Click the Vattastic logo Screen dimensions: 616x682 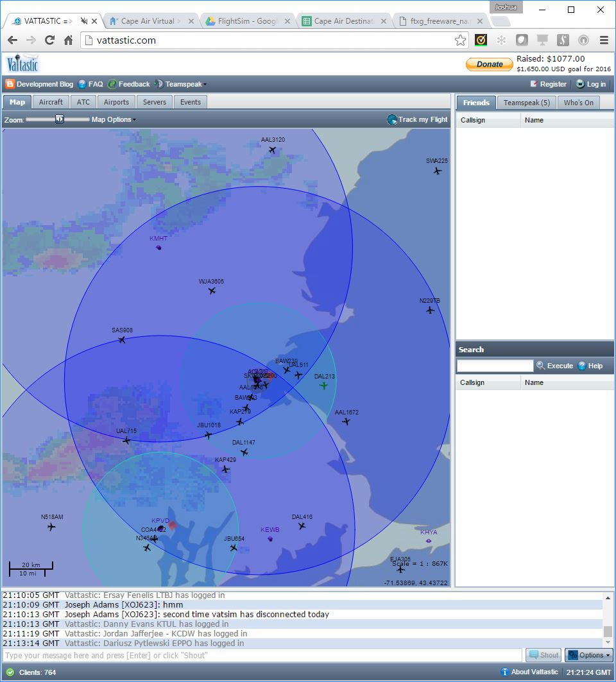[22, 64]
